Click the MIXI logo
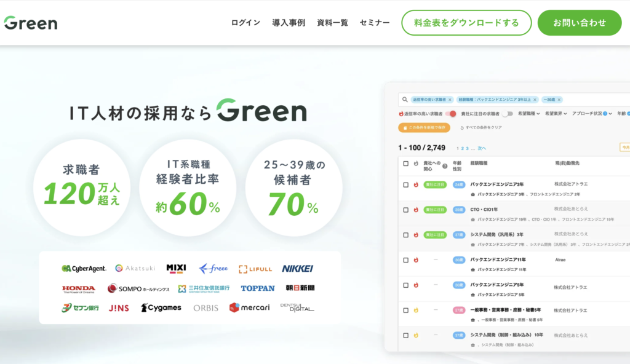630x364 pixels. (x=176, y=268)
